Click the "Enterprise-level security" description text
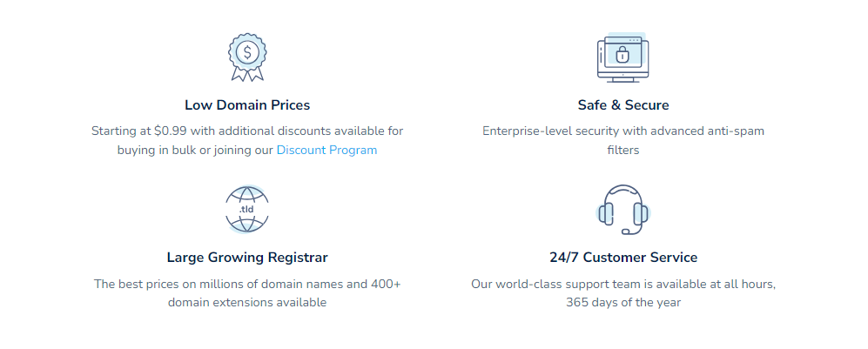The width and height of the screenshot is (868, 349). point(623,131)
